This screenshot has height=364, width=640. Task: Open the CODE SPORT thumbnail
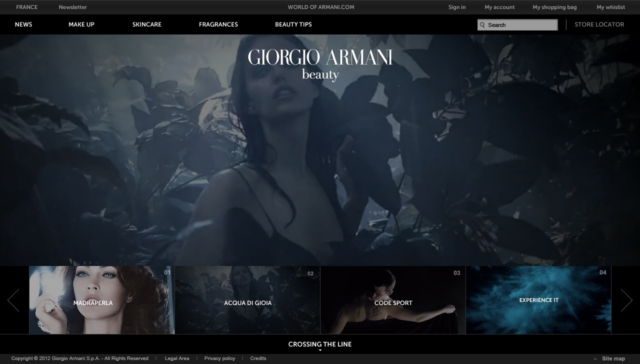[x=393, y=300]
